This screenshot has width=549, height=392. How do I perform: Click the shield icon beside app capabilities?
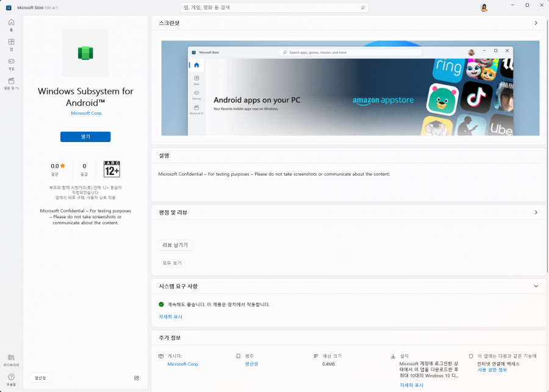point(471,356)
